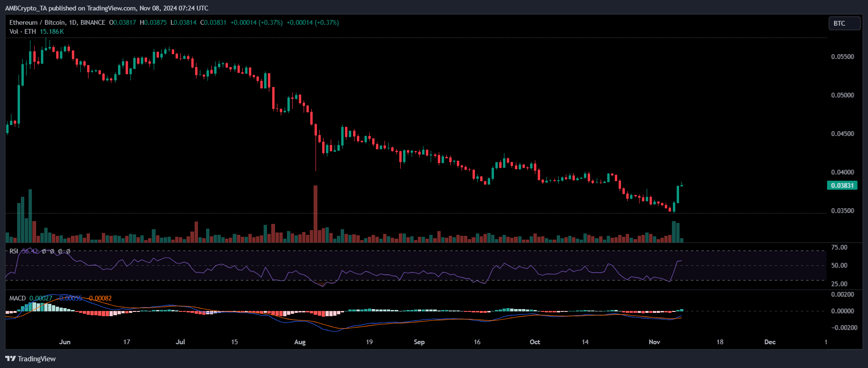This screenshot has width=868, height=368.
Task: Click the MACD indicator label
Action: point(18,298)
